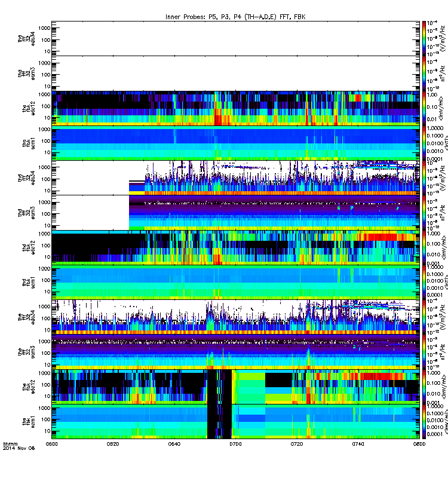Click the color bar beside tha fff scm3 panel
Screen dimensions: 448x478
pyautogui.click(x=424, y=73)
